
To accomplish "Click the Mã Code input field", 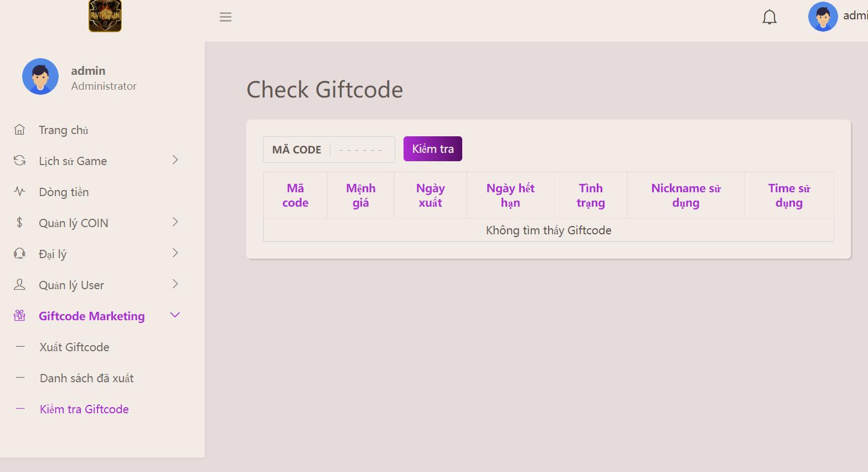I will (361, 150).
